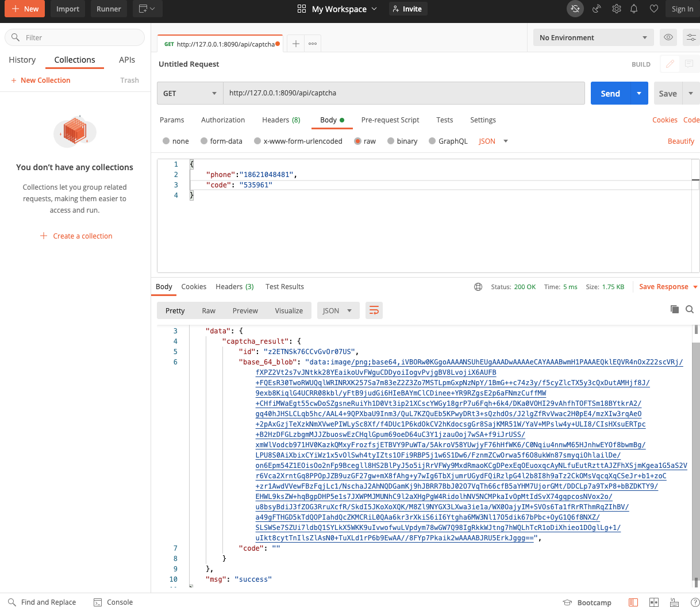Open the settings gear icon
The height and width of the screenshot is (607, 700).
tap(617, 9)
